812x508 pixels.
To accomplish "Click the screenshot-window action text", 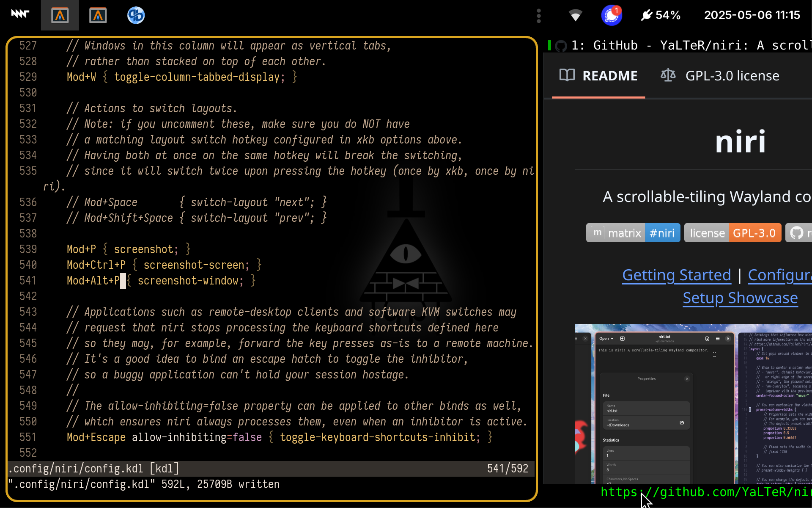I will [188, 281].
